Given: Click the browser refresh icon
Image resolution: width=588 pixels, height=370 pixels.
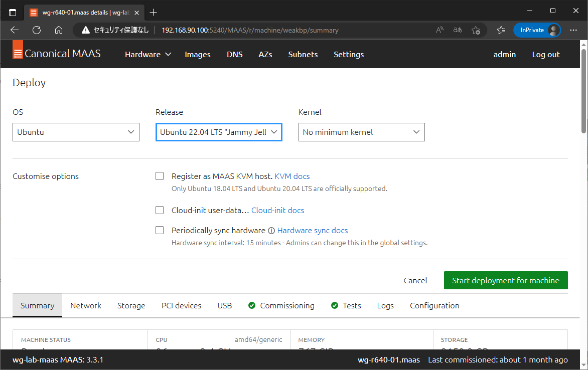Looking at the screenshot, I should (x=36, y=30).
